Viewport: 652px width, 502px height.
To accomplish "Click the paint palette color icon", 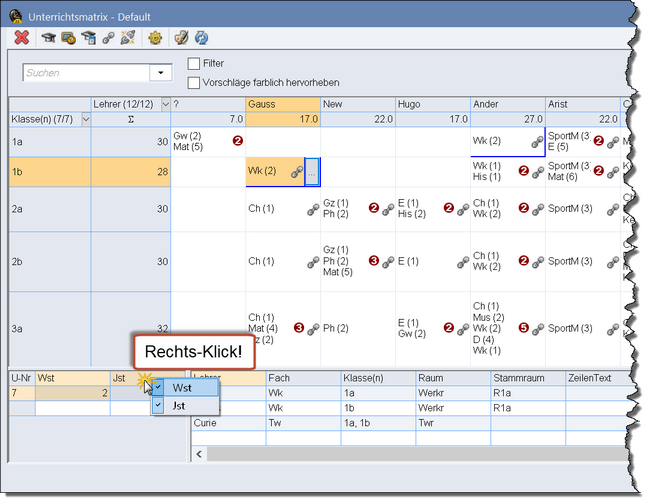I will (181, 38).
